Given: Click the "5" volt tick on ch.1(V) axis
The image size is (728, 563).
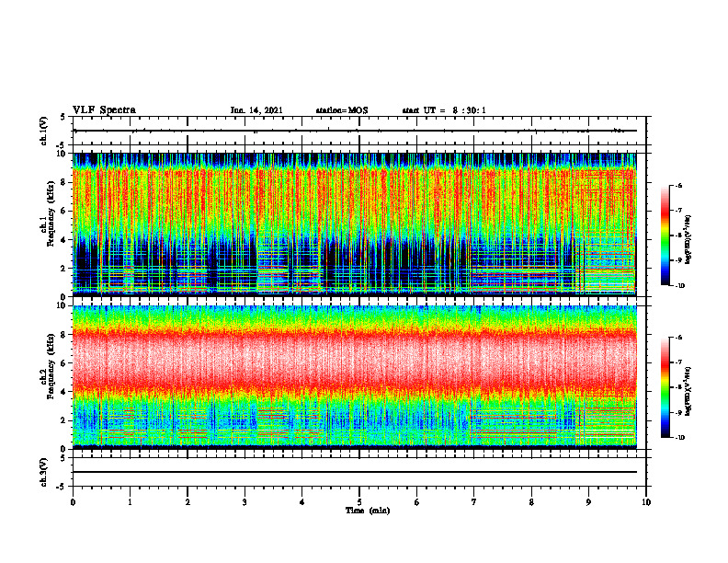Looking at the screenshot, I should [x=63, y=118].
